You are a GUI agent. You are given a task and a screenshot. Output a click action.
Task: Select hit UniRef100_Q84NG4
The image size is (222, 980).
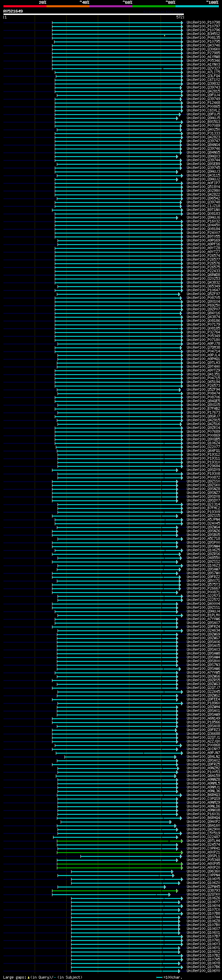(203, 145)
